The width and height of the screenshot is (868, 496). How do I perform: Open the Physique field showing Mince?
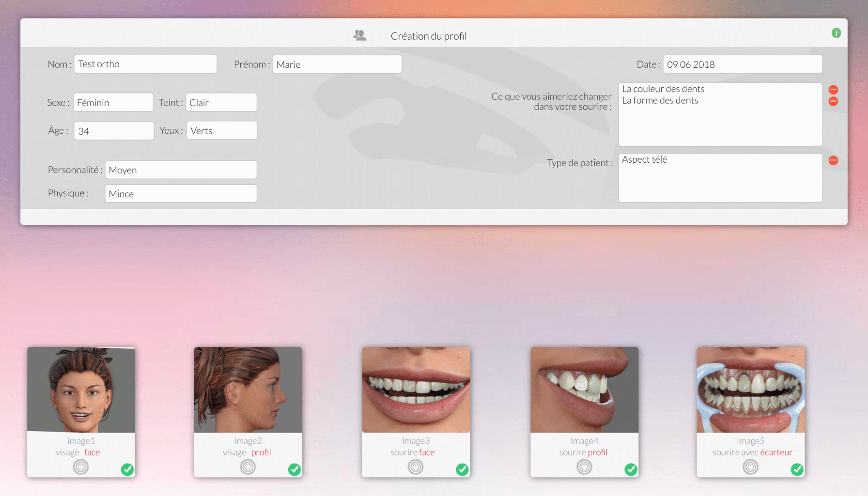[x=181, y=193]
